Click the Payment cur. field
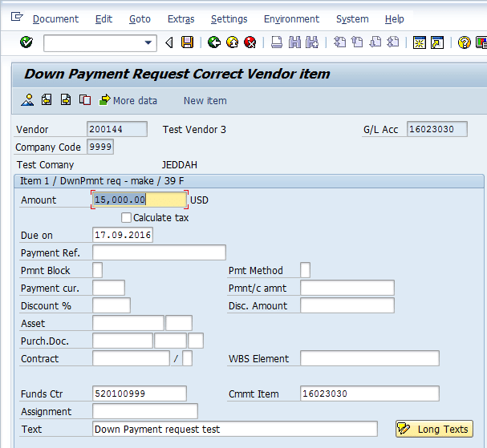Viewport: 487px width, 448px height. (x=108, y=288)
